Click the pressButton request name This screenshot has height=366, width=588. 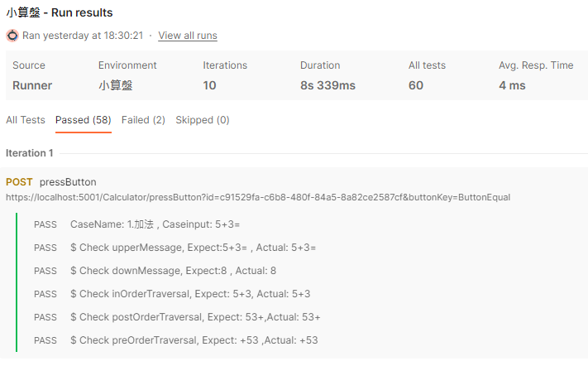(68, 182)
